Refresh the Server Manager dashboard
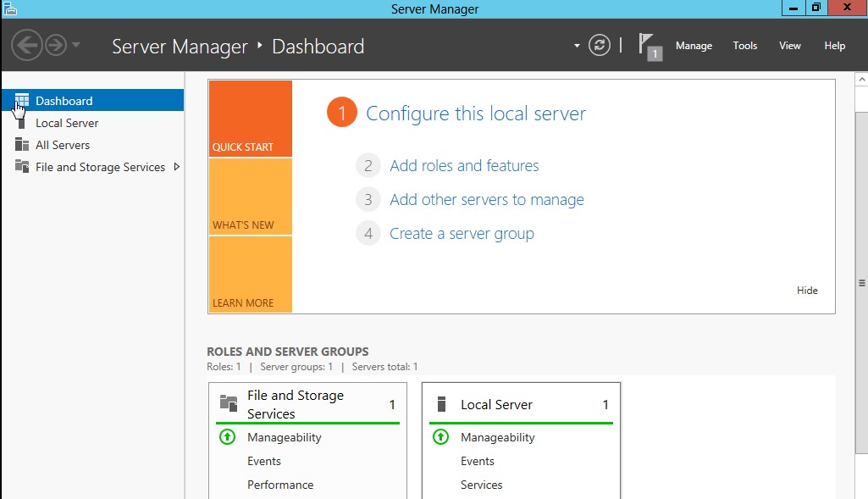868x499 pixels. (600, 46)
